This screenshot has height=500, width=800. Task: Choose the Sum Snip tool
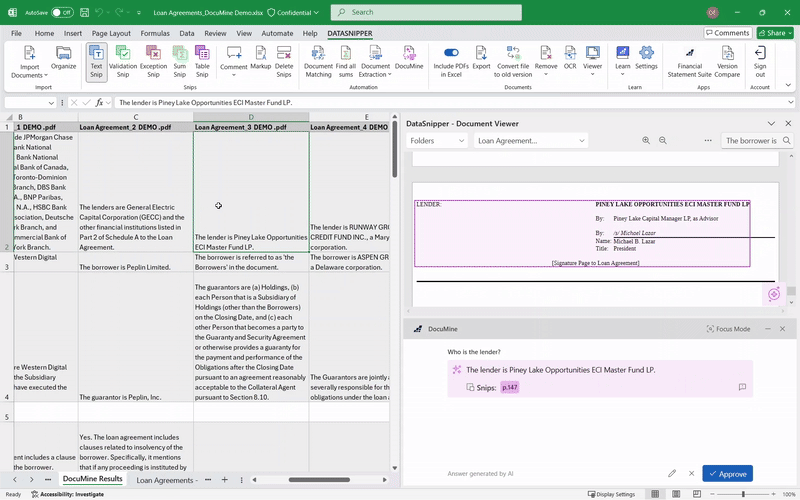click(x=179, y=61)
